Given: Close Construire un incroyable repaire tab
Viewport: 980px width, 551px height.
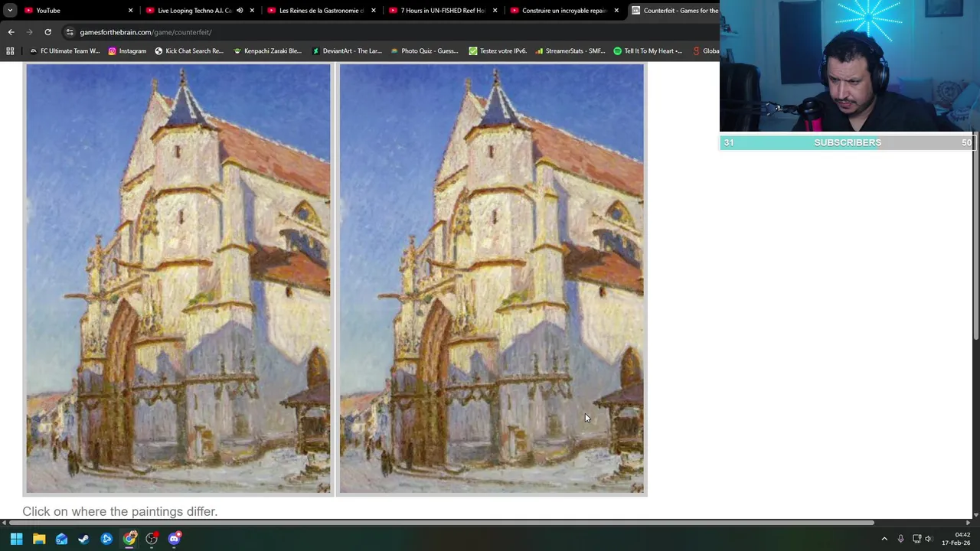Looking at the screenshot, I should 616,11.
